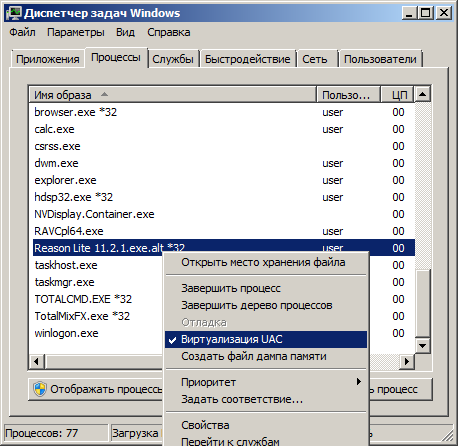Choose Задать соответствие… in context menu
Image resolution: width=458 pixels, height=446 pixels.
click(266, 399)
